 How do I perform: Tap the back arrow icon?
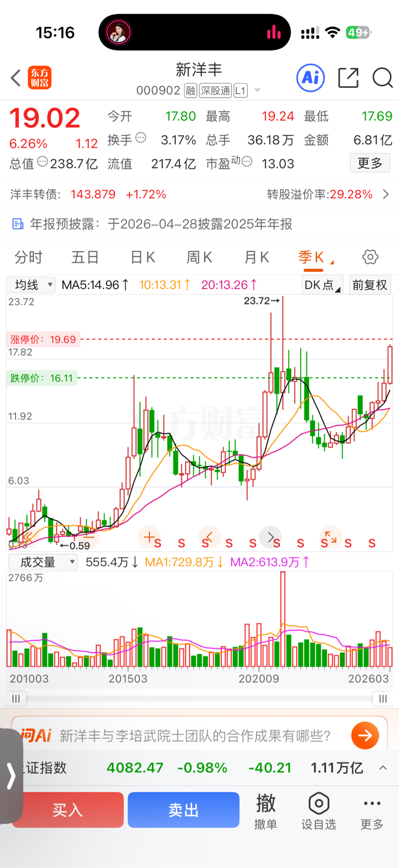tap(16, 78)
